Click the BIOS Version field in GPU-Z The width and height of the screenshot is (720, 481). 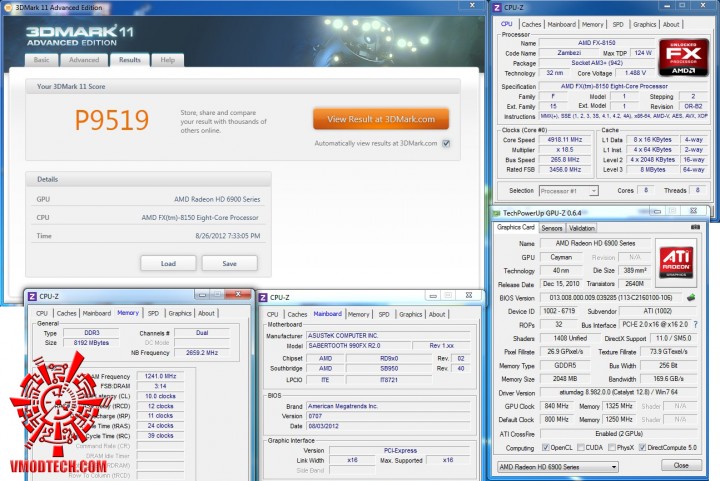pos(611,297)
